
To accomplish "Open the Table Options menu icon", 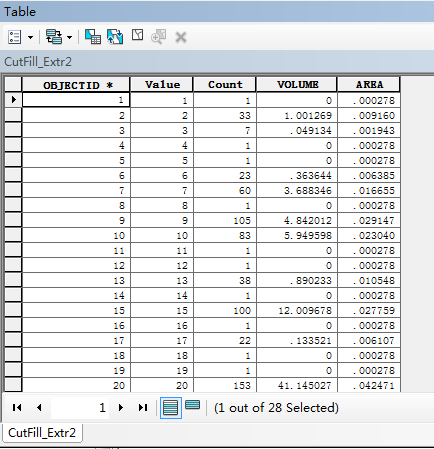I will coord(15,37).
